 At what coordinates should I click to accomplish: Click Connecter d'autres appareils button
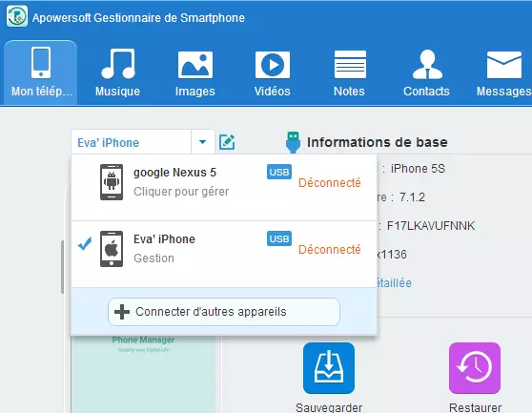click(x=224, y=312)
